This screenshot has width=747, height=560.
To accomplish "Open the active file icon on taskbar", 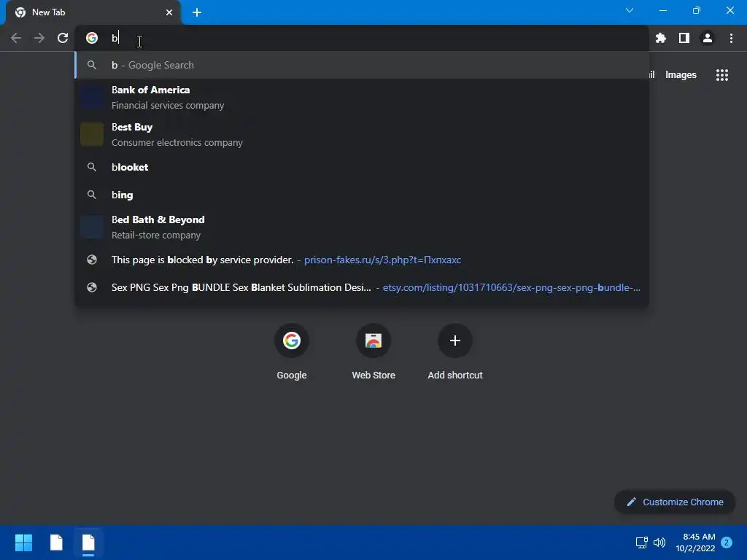I will click(88, 542).
